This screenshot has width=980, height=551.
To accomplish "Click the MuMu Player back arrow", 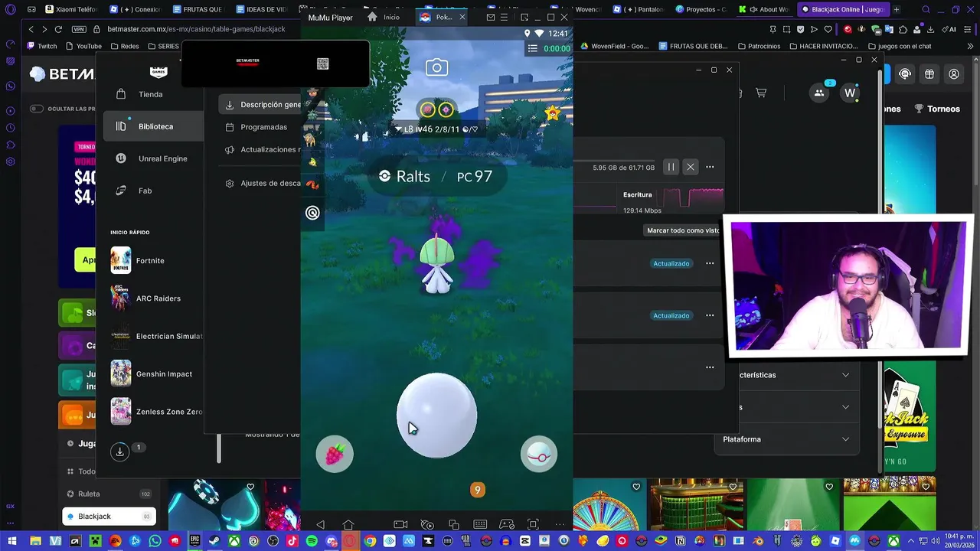I will point(320,524).
